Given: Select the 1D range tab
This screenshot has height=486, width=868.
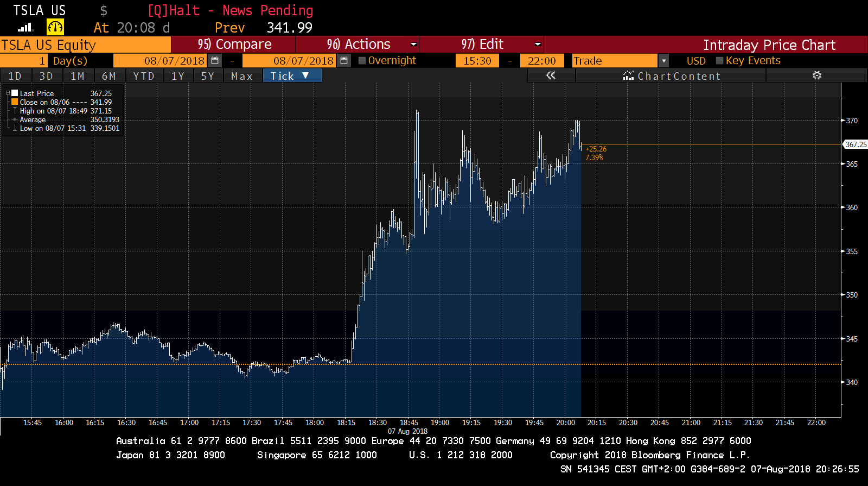Looking at the screenshot, I should pos(15,76).
